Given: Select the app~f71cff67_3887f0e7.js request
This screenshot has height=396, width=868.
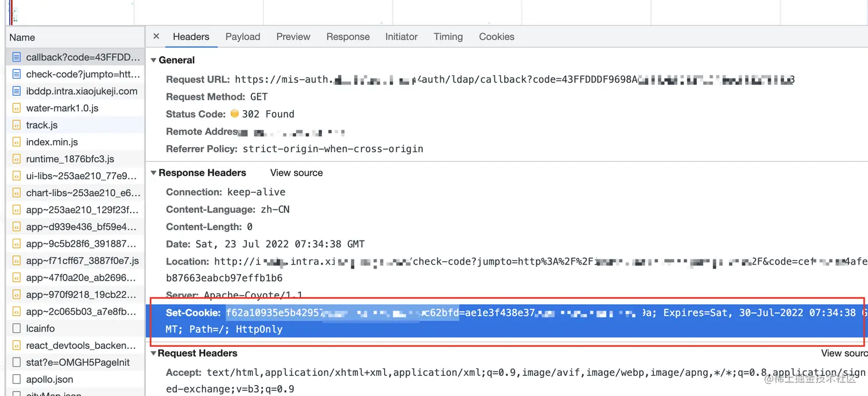Looking at the screenshot, I should click(x=75, y=261).
